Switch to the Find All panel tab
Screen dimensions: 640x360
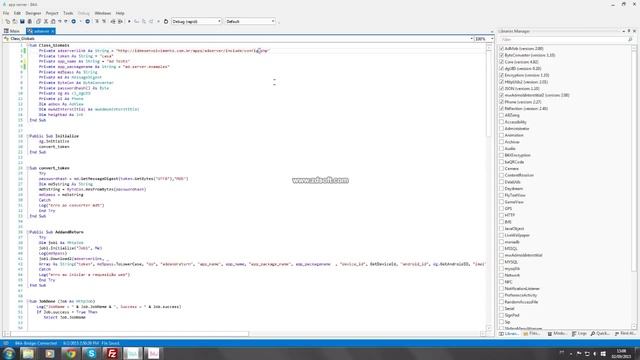pyautogui.click(x=625, y=334)
